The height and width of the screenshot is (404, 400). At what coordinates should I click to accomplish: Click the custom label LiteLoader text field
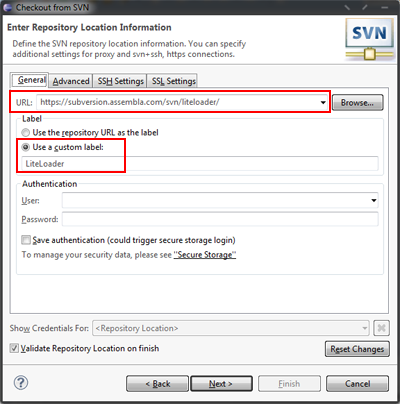[x=200, y=164]
